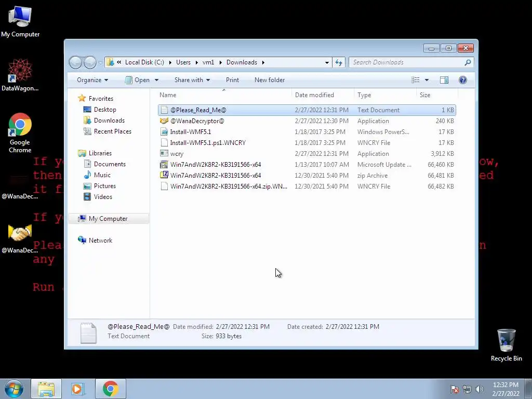Open Windows Explorer from the taskbar
532x399 pixels.
(46, 389)
